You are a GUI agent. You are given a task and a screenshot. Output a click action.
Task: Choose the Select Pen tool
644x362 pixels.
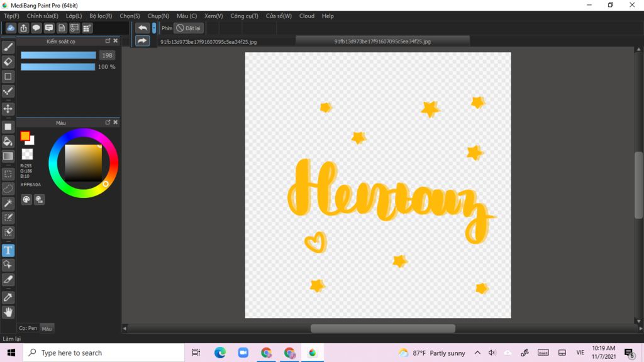click(x=8, y=217)
